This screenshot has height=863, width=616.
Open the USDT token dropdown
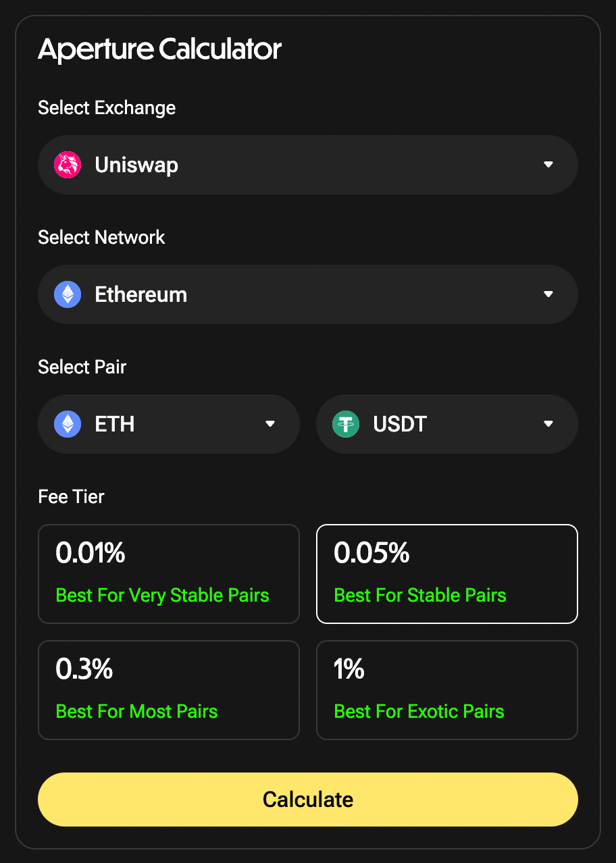click(x=548, y=423)
